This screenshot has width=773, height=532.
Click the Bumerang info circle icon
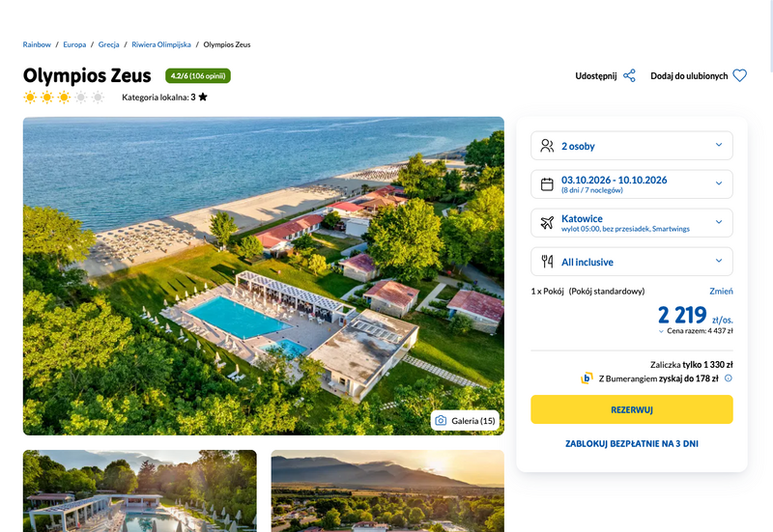pyautogui.click(x=729, y=378)
